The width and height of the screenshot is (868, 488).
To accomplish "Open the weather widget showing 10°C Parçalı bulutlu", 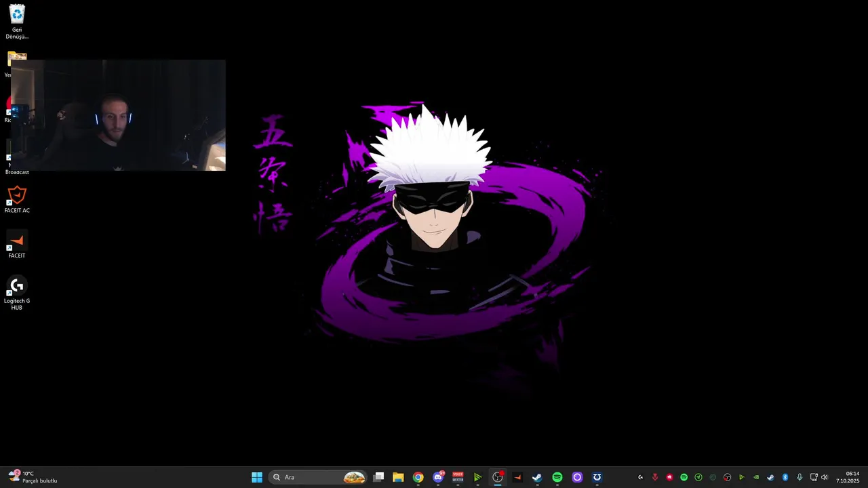I will coord(33,477).
